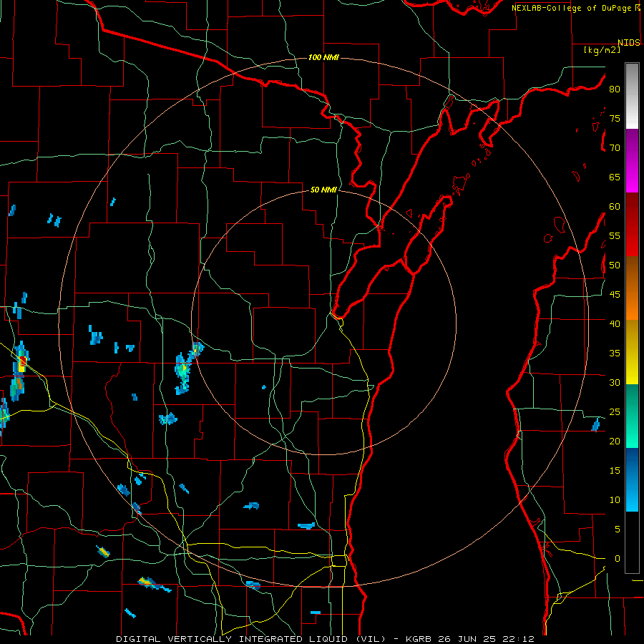644x644 pixels.
Task: Click the 10 value on the VIL scale
Action: pyautogui.click(x=615, y=500)
